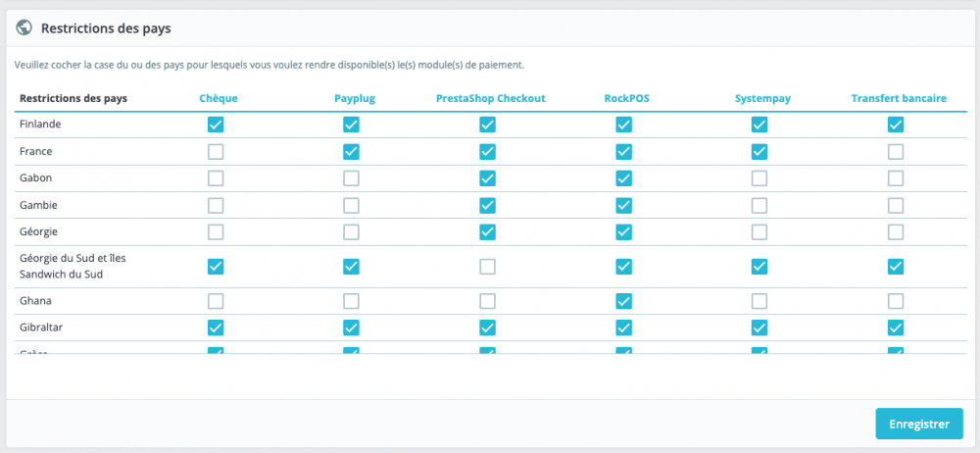Enable Transfert bancaire for France
The height and width of the screenshot is (453, 980).
[895, 151]
